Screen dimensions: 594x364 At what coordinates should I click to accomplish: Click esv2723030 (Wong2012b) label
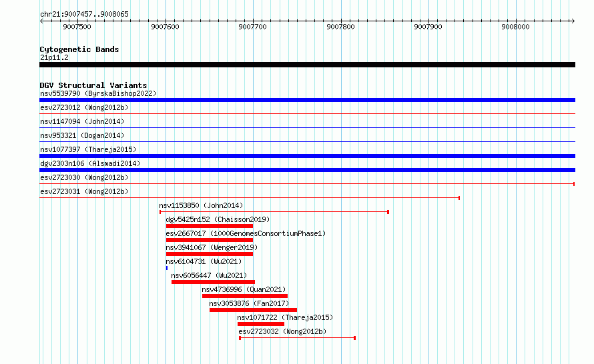(84, 177)
